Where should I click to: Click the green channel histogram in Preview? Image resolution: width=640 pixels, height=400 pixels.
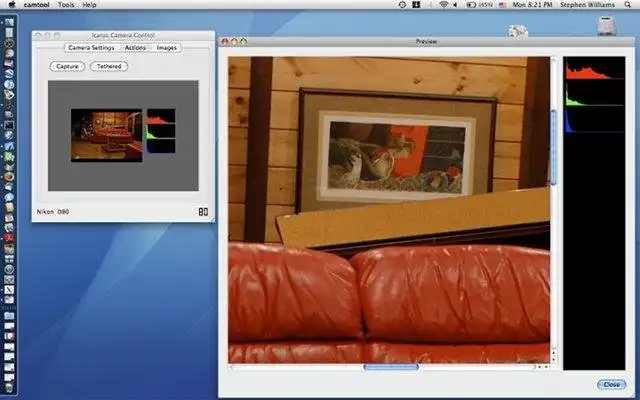tap(594, 95)
